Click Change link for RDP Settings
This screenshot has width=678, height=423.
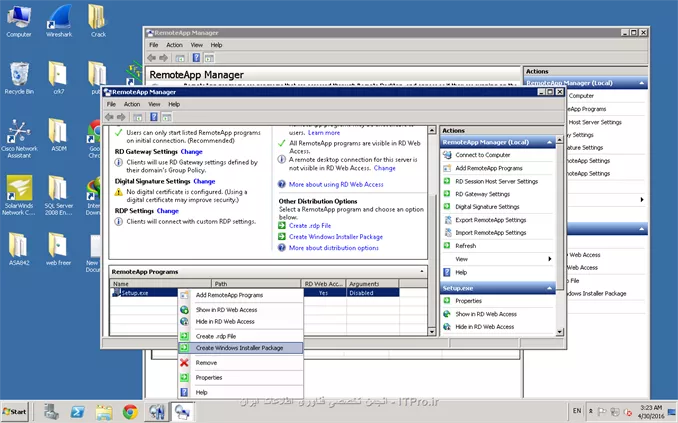tap(168, 211)
